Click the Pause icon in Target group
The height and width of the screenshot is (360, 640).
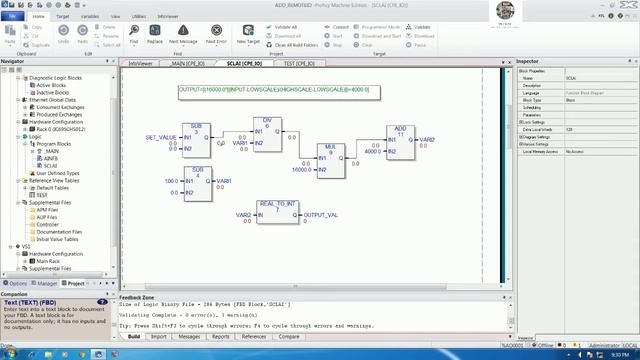click(x=409, y=45)
